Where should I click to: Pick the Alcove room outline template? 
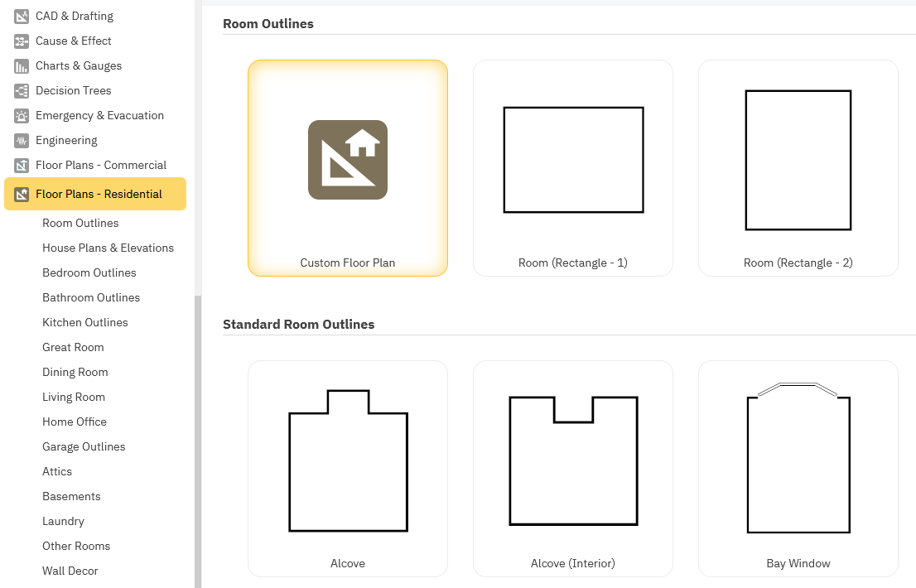tap(348, 468)
